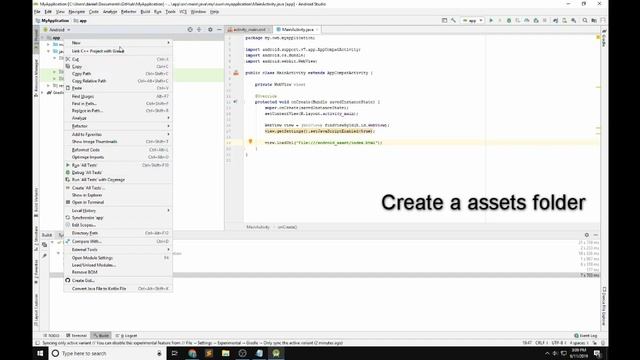Image resolution: width=640 pixels, height=360 pixels.
Task: Open the New submenu in context menu
Action: [x=118, y=42]
